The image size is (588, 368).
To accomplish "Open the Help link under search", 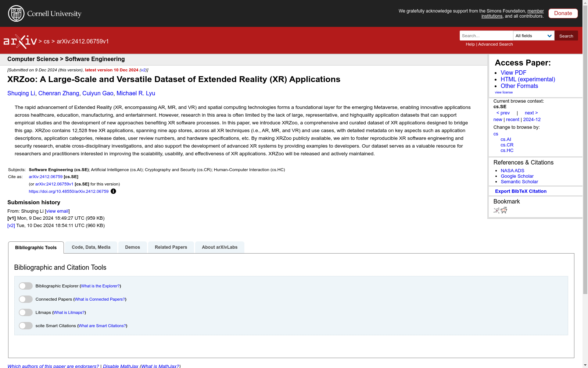I will coord(470,44).
